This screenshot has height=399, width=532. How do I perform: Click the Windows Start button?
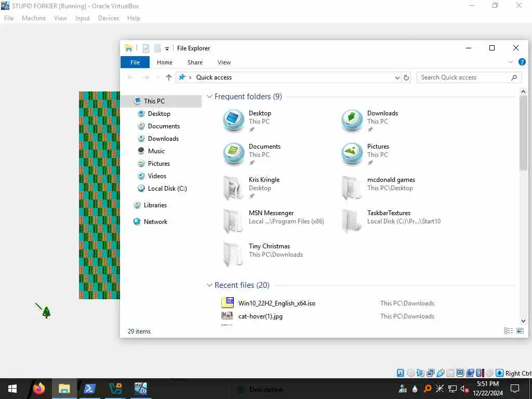12,389
